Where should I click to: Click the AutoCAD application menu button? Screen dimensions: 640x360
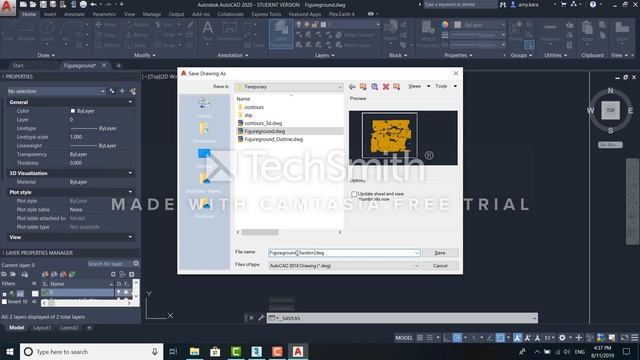coord(8,8)
